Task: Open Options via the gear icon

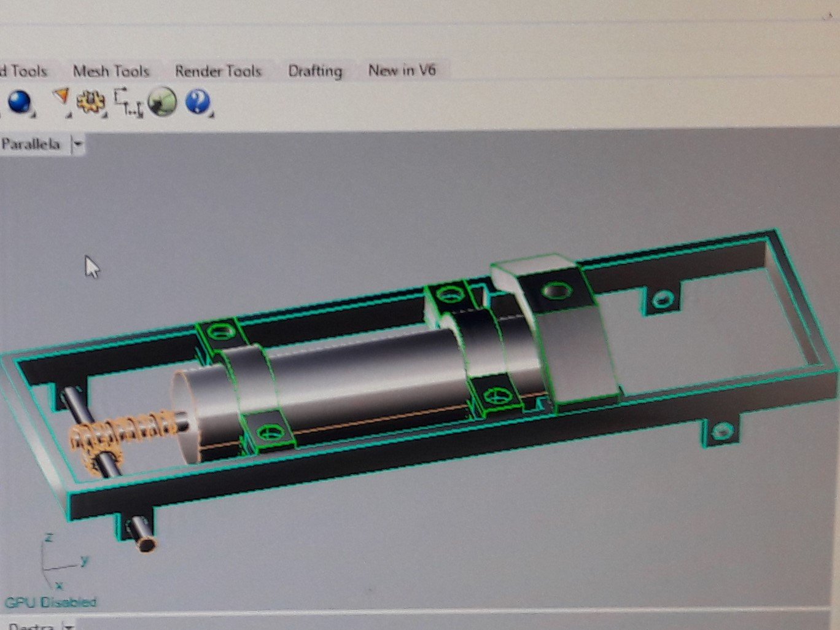Action: point(92,101)
